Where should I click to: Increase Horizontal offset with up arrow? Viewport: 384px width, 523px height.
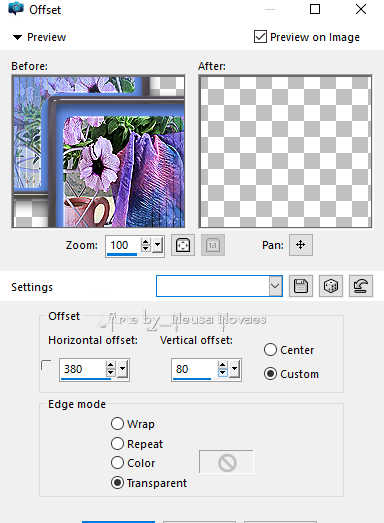coord(111,365)
